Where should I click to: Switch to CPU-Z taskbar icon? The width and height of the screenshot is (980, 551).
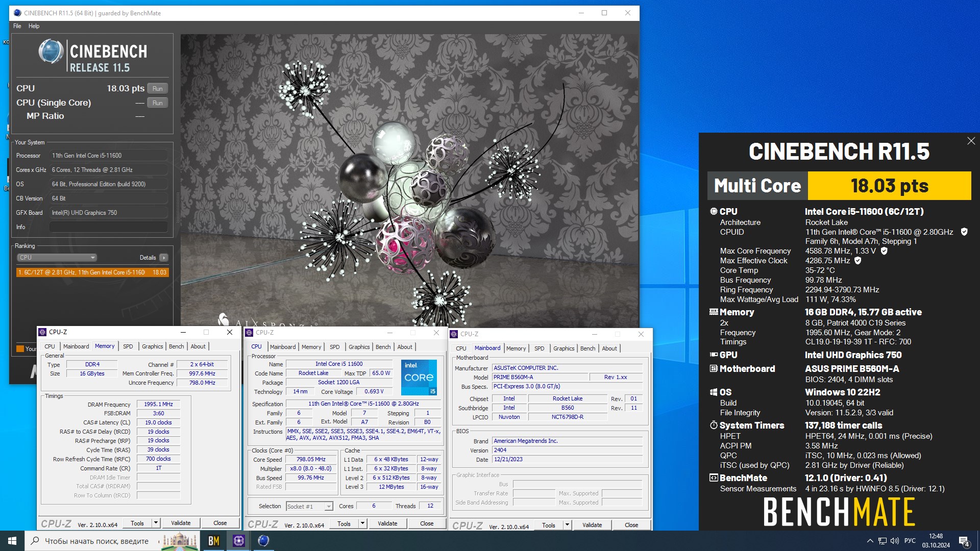[x=238, y=541]
